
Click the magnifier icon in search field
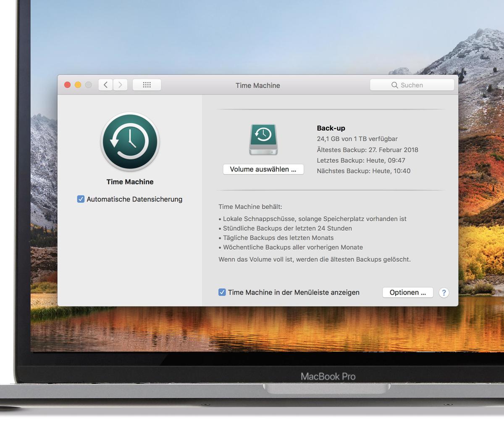pos(394,85)
